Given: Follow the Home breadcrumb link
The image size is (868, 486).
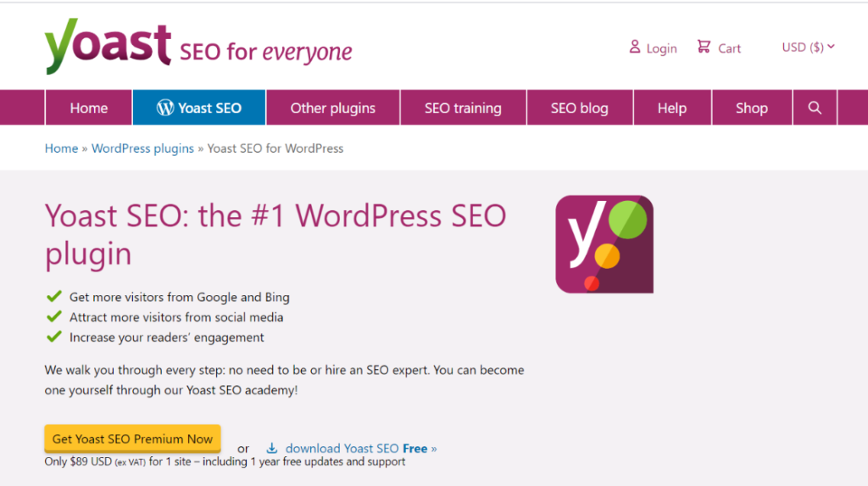Looking at the screenshot, I should pos(61,148).
